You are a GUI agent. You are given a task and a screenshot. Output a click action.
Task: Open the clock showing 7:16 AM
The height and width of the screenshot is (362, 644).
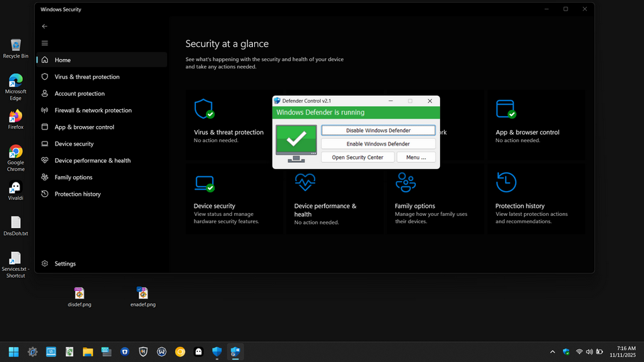click(623, 352)
